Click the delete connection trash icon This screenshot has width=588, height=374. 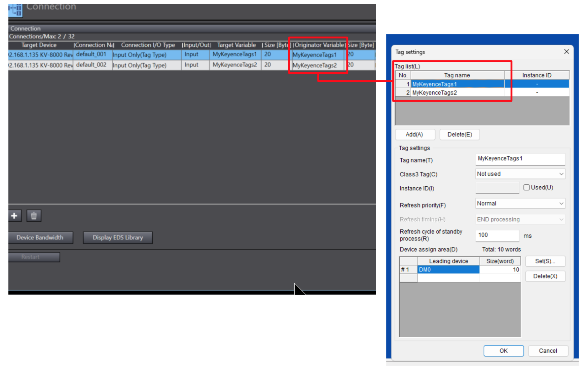pyautogui.click(x=34, y=216)
